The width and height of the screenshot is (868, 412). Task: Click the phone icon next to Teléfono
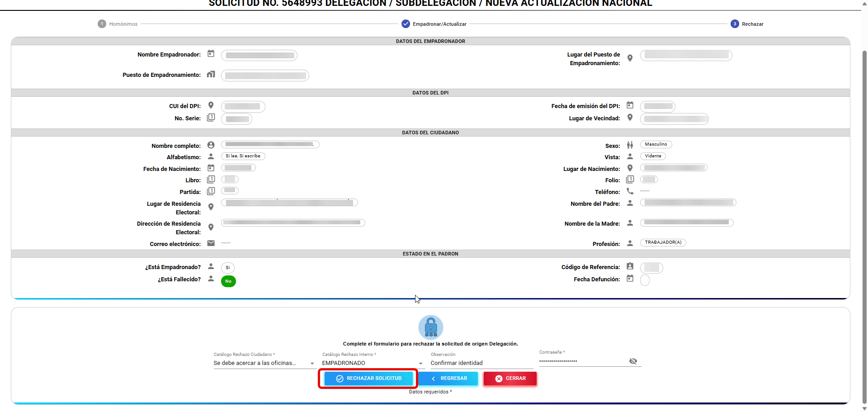630,191
